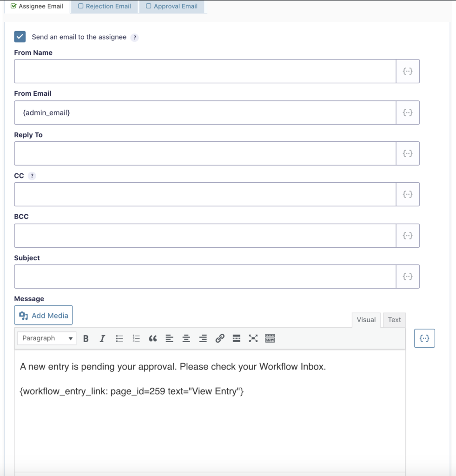Click the Bold formatting icon

click(x=86, y=338)
